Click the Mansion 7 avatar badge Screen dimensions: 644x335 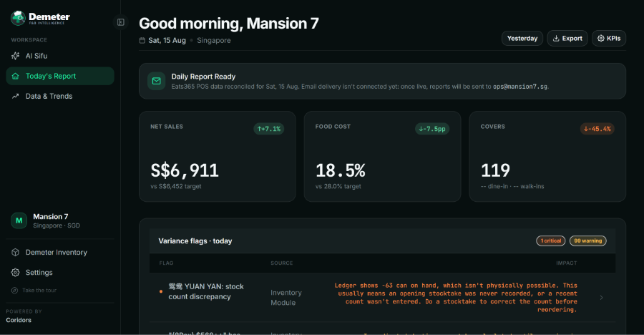[19, 220]
